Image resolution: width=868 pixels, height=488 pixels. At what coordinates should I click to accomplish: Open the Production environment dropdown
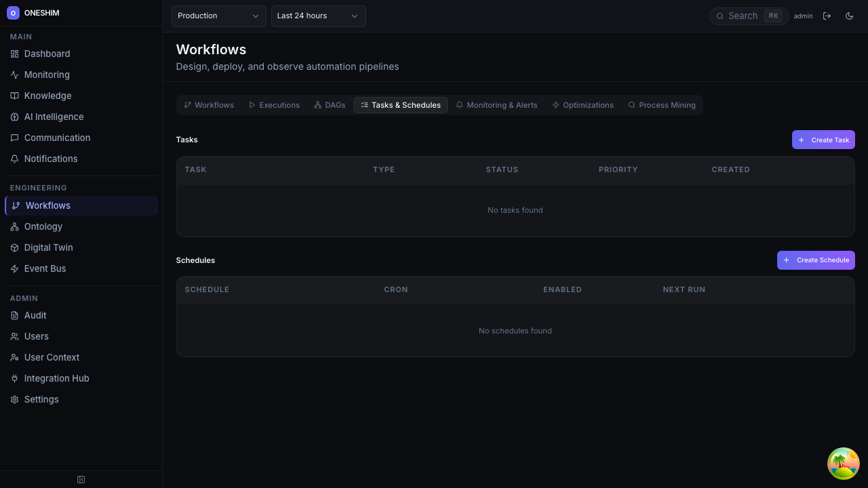[x=218, y=16]
